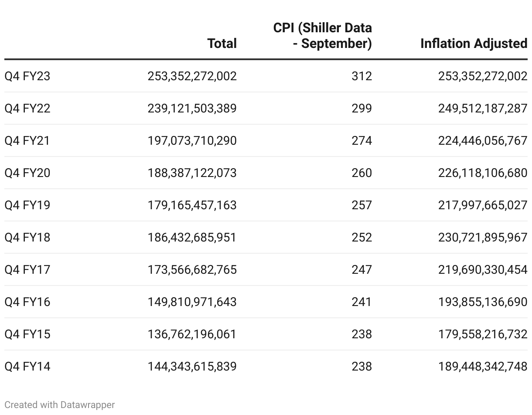Screen dimensions: 532x415
Task: Click the Q4 FY17 row label
Action: pyautogui.click(x=27, y=270)
